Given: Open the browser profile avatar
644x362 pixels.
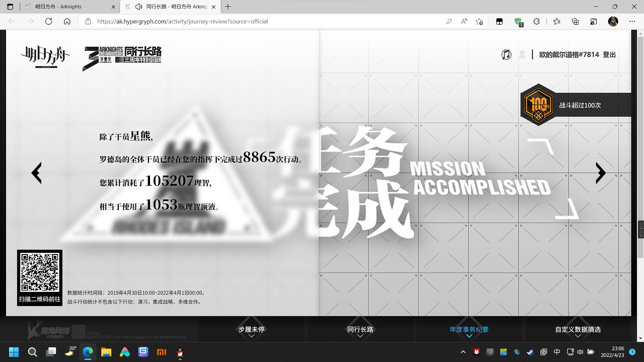Looking at the screenshot, I should tap(613, 21).
